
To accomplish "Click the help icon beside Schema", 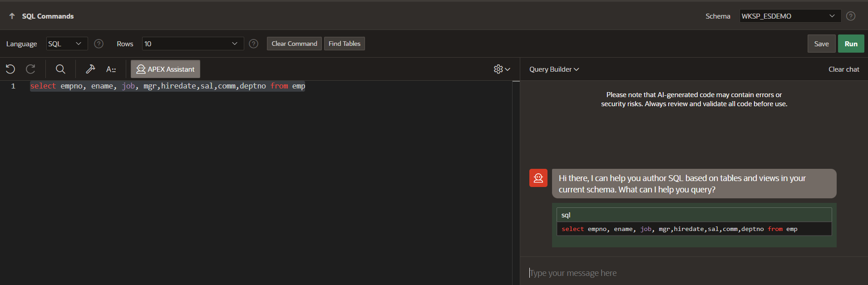I will click(x=851, y=16).
